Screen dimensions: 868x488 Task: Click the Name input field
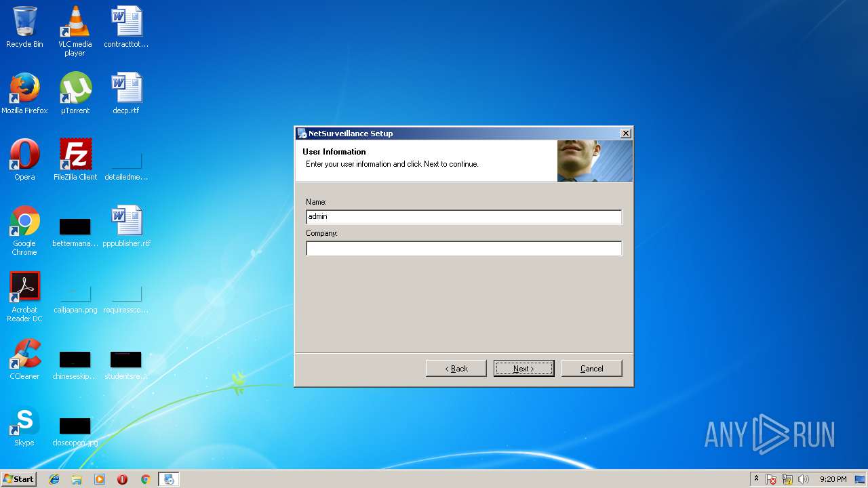(x=464, y=217)
